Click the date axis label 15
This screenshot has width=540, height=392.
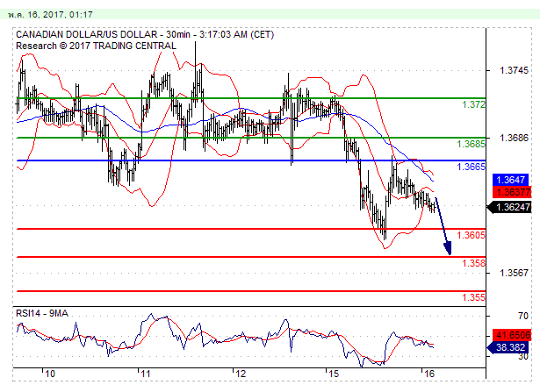click(334, 374)
